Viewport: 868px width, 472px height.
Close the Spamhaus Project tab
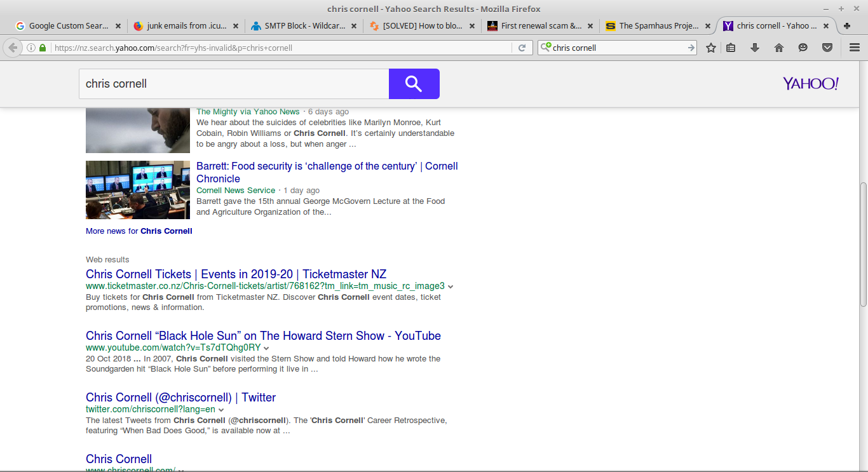tap(709, 26)
